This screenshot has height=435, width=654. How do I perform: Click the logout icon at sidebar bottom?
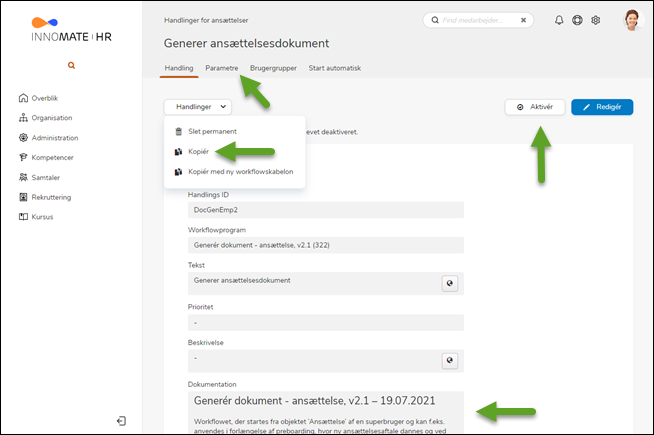coord(121,421)
